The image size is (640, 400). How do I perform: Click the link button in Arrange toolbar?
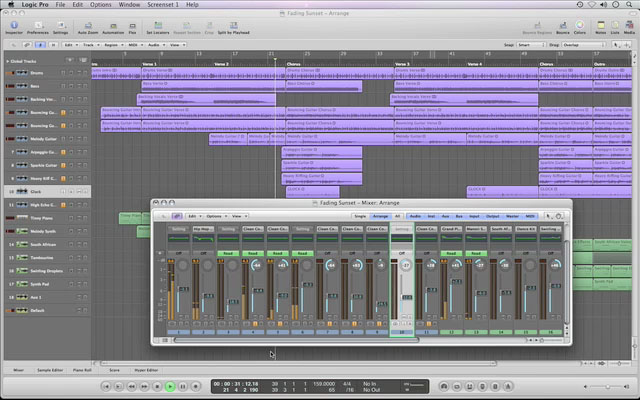[x=27, y=45]
